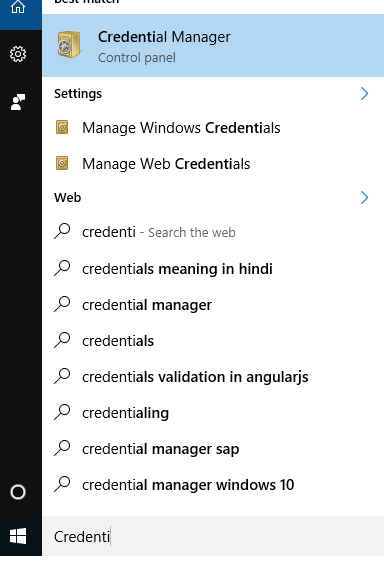
Task: Choose credentials meaning in hindi suggestion
Action: click(213, 269)
